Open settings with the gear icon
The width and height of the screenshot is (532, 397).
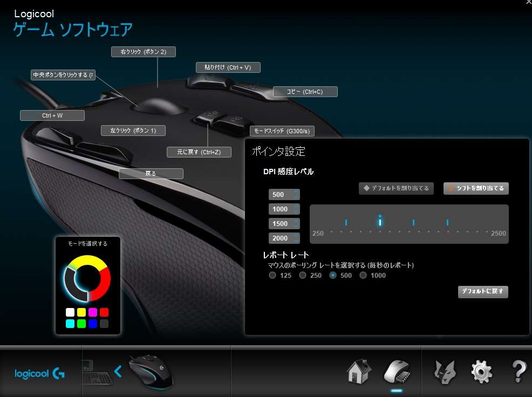pyautogui.click(x=481, y=372)
